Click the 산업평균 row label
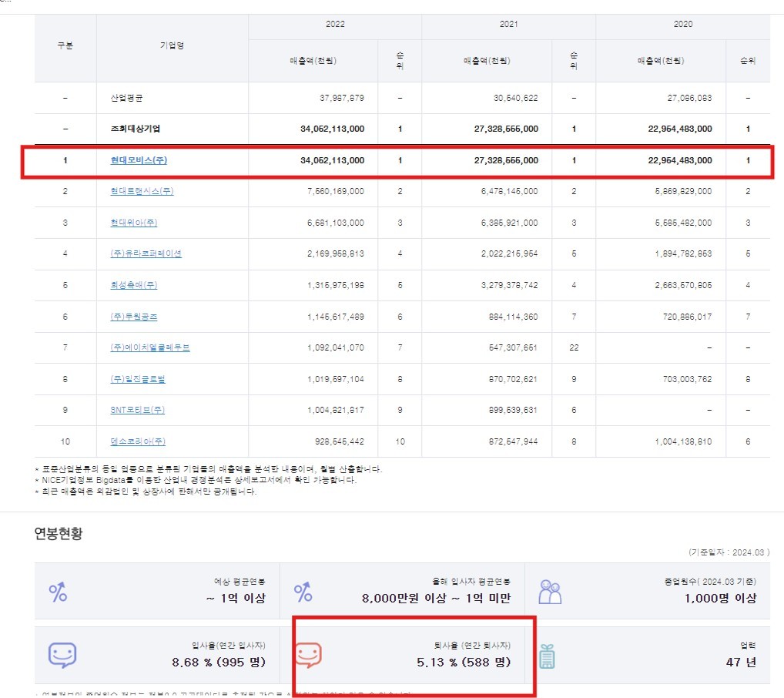This screenshot has height=698, width=784. (126, 98)
